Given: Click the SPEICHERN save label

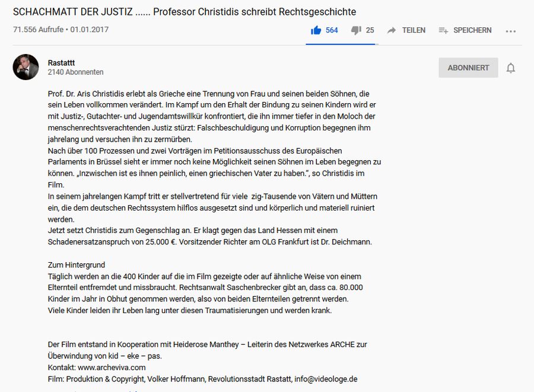Looking at the screenshot, I should coord(472,30).
